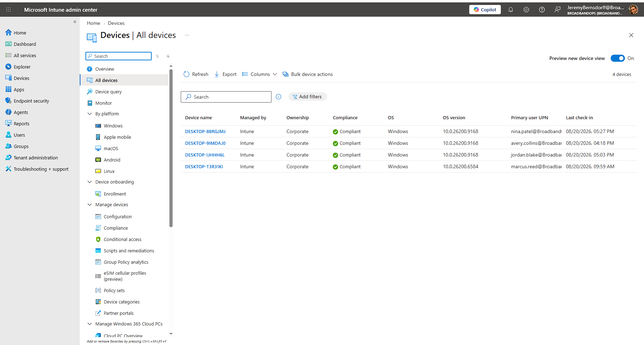This screenshot has width=644, height=345.
Task: Sort by the Last check-in column header
Action: [x=579, y=117]
